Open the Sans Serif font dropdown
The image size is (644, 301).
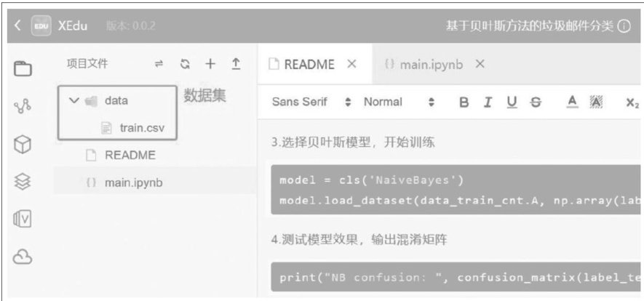click(311, 102)
